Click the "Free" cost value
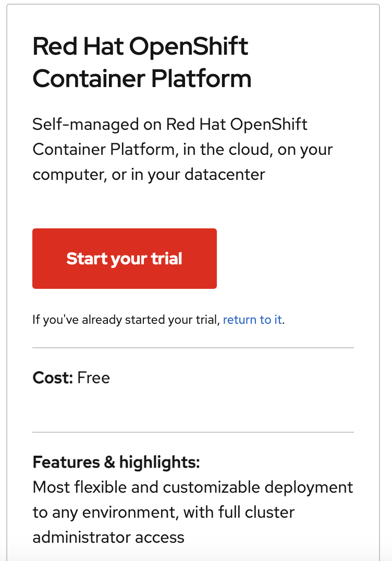 tap(94, 377)
